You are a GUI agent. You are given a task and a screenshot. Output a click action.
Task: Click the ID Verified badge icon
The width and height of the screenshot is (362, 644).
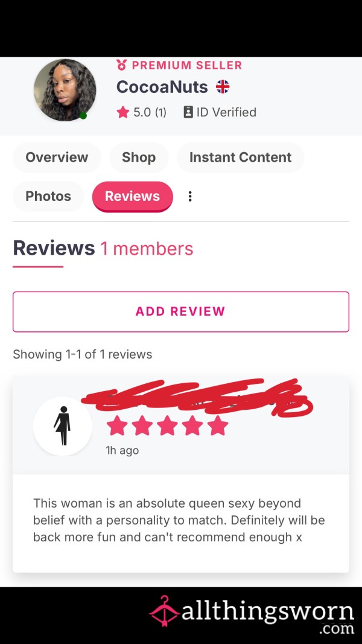[188, 112]
